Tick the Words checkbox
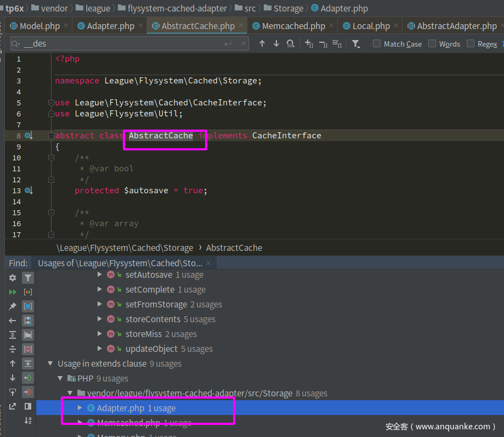The height and width of the screenshot is (437, 504). click(432, 44)
